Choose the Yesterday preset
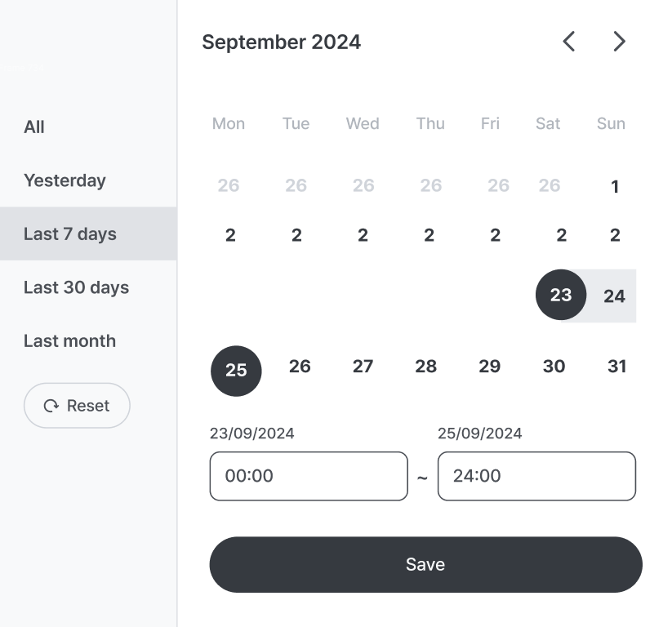The width and height of the screenshot is (672, 627). (65, 180)
